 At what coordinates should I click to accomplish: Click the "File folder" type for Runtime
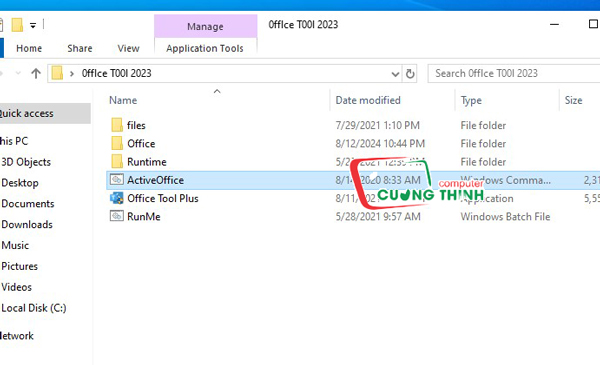coord(483,162)
